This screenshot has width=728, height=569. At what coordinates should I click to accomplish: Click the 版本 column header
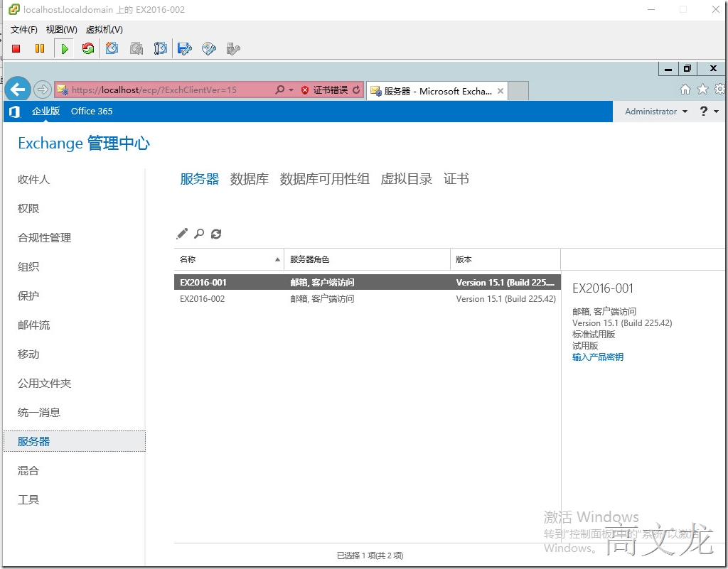505,260
